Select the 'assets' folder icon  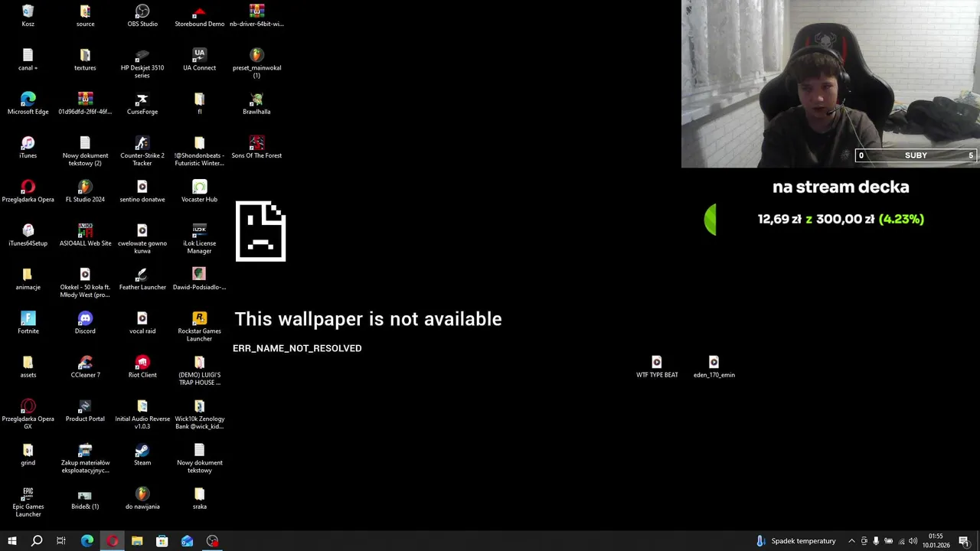(x=28, y=367)
